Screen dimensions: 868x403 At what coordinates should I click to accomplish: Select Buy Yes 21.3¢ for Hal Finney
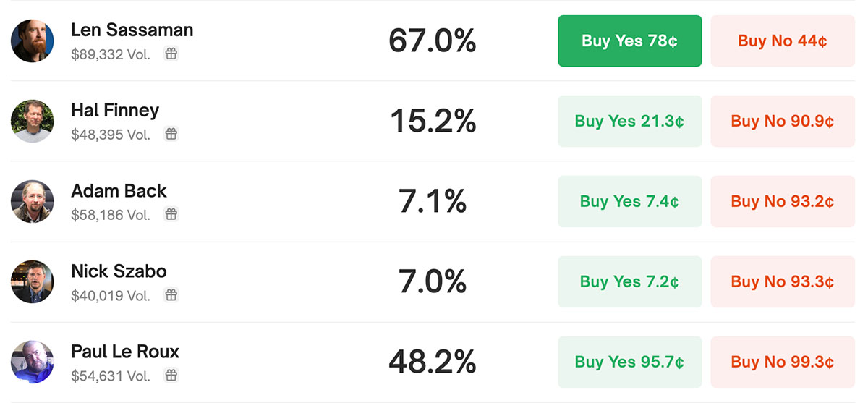pyautogui.click(x=629, y=121)
